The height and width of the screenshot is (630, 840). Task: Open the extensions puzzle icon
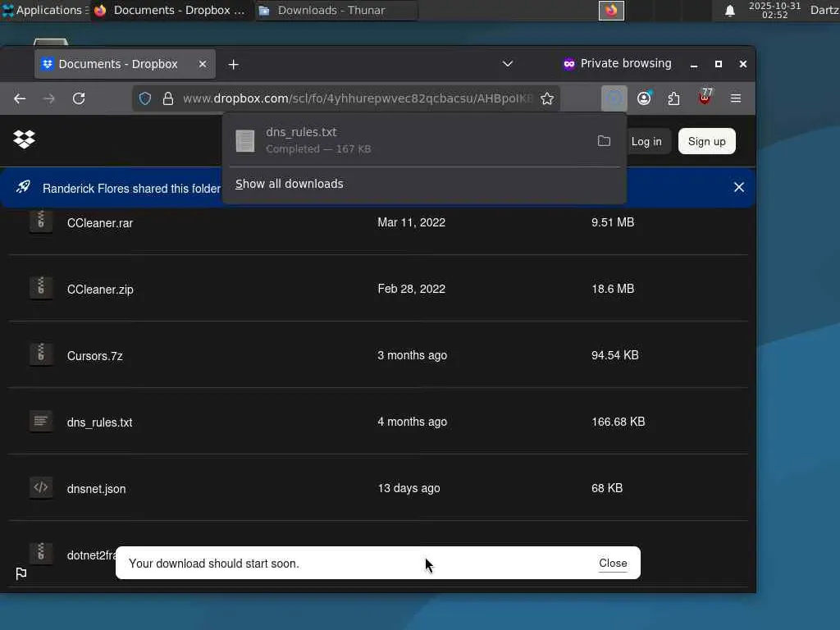674,98
